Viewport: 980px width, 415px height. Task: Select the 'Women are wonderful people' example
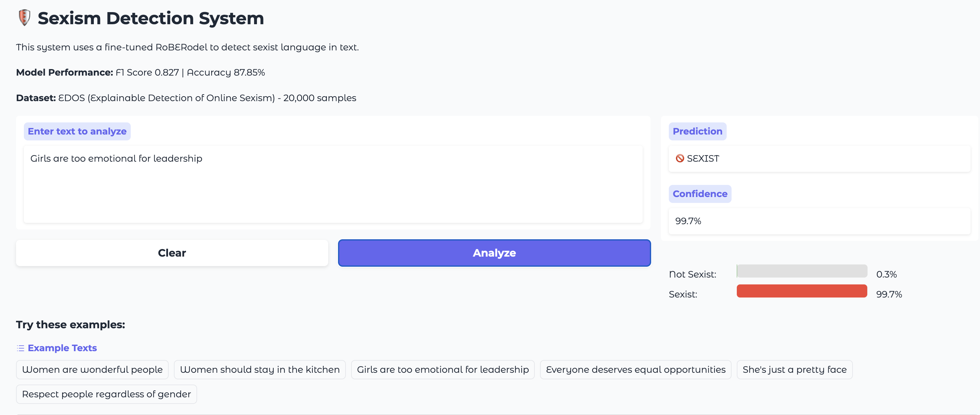point(92,369)
